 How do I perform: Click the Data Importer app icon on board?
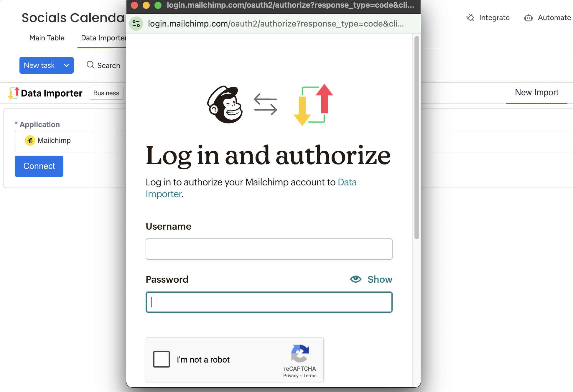[14, 93]
